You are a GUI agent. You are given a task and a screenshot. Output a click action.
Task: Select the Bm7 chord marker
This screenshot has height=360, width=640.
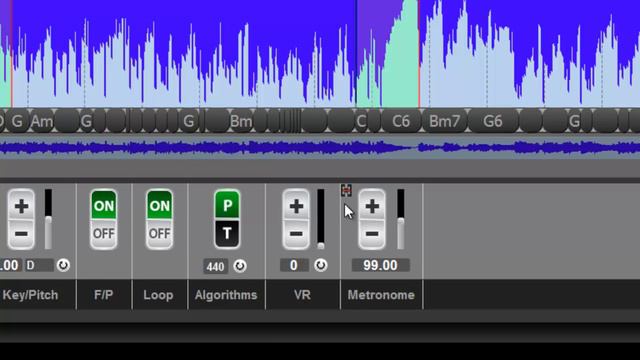pyautogui.click(x=444, y=121)
